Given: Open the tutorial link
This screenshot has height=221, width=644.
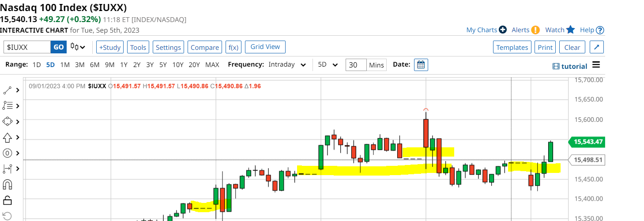Looking at the screenshot, I should (x=570, y=66).
